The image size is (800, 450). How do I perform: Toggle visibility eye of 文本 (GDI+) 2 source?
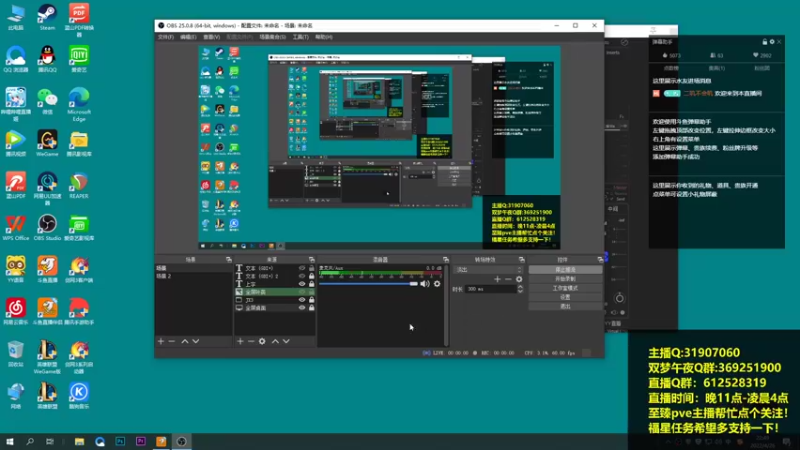click(302, 276)
